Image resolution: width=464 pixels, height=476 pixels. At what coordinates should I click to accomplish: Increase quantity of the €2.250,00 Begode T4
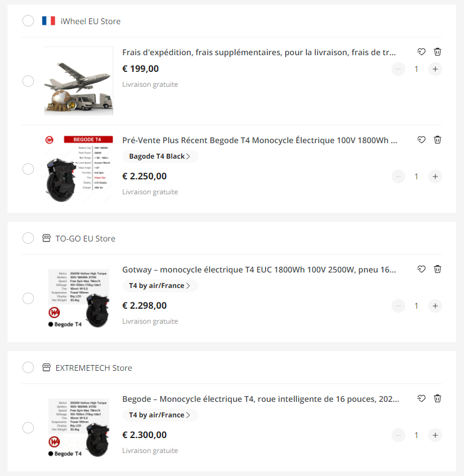tap(435, 176)
